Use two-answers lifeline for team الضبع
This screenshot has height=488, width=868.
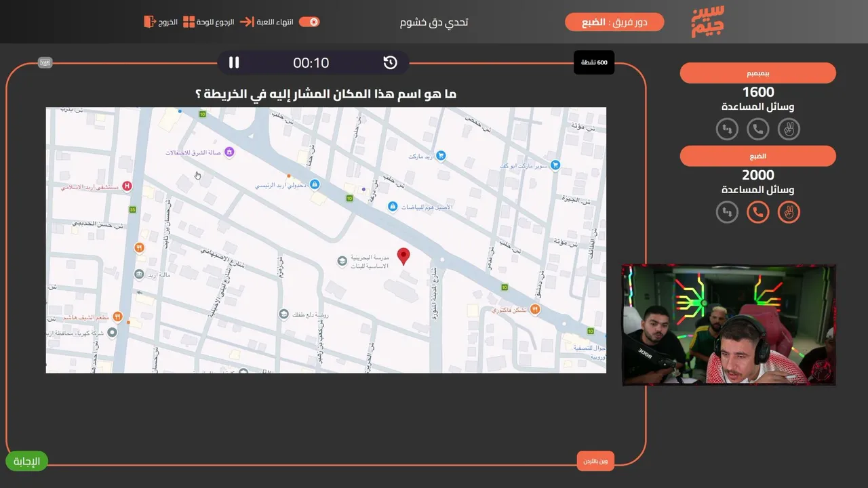coord(789,212)
